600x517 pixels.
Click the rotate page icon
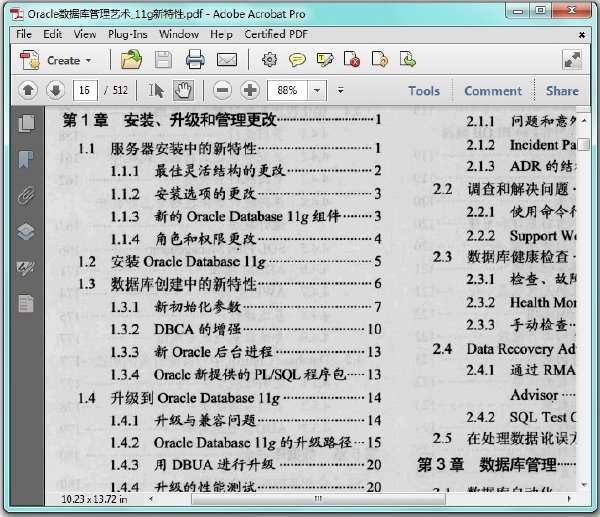(380, 60)
